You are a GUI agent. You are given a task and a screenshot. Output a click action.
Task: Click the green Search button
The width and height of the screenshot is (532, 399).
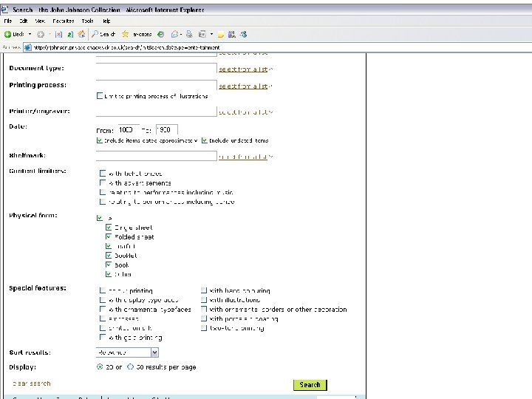point(310,385)
